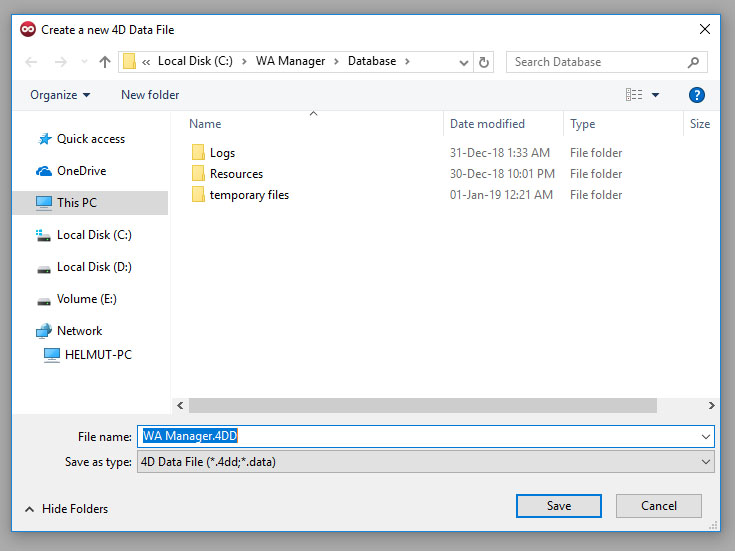Expand chevron after Local Disk (C:) in path

244,61
